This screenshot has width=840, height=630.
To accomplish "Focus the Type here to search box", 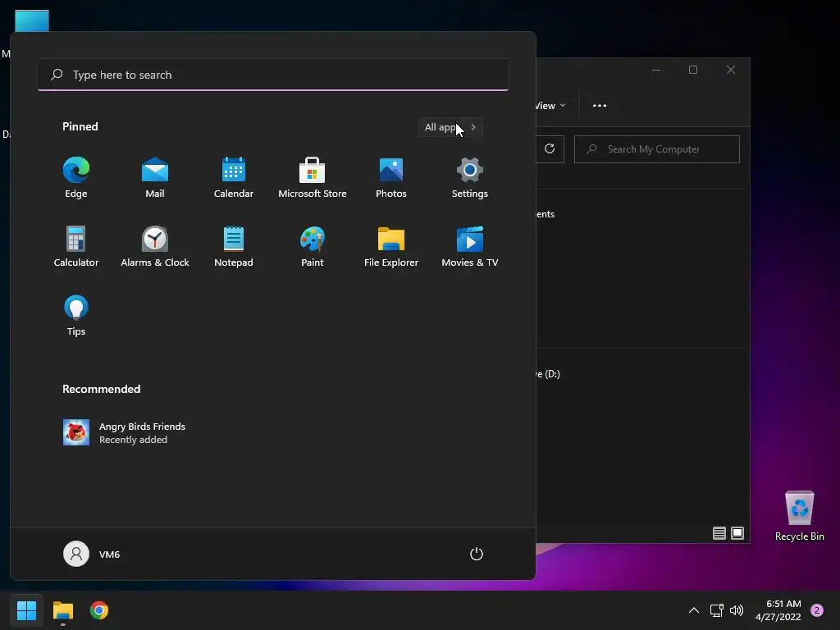I will 273,75.
